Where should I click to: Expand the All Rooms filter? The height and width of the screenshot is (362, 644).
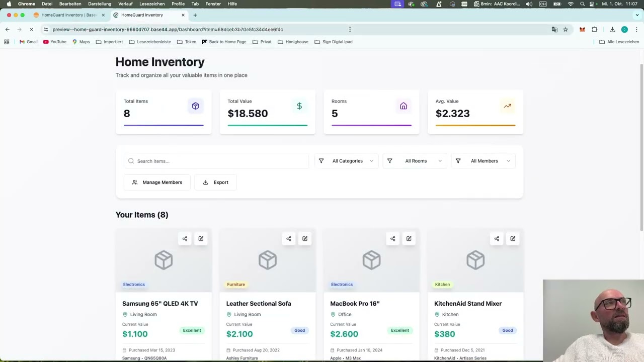tap(415, 161)
